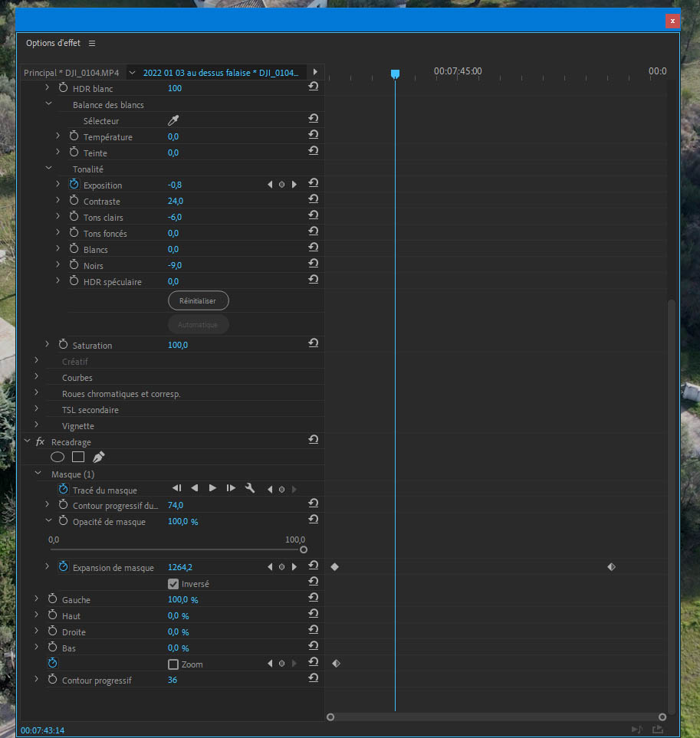Go to previous Exposition keyframe
The height and width of the screenshot is (738, 700).
coord(270,185)
